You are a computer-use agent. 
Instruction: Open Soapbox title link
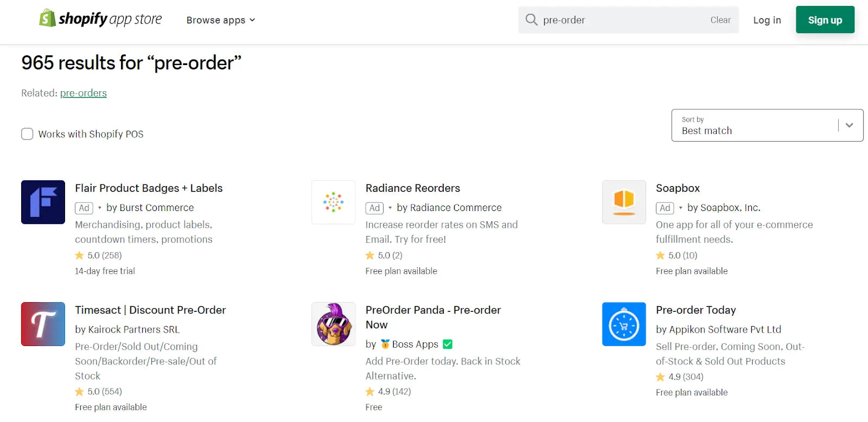point(678,188)
